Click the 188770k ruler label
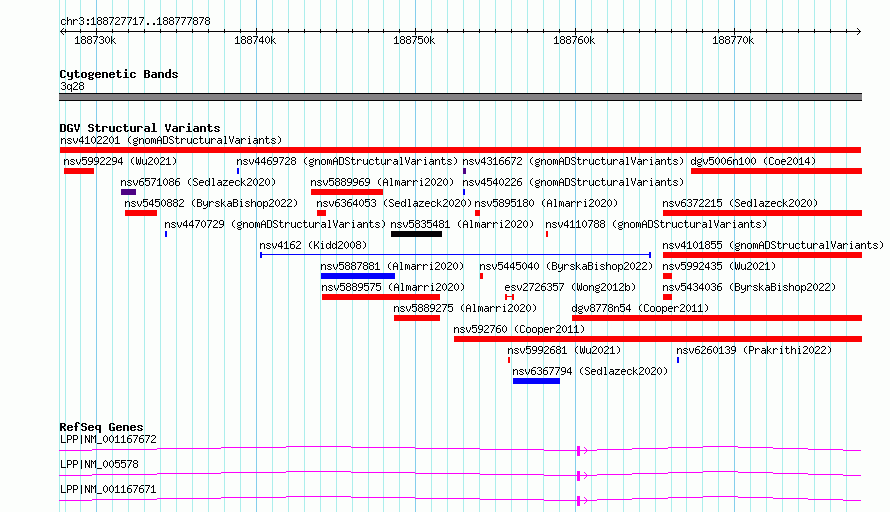 pos(733,40)
